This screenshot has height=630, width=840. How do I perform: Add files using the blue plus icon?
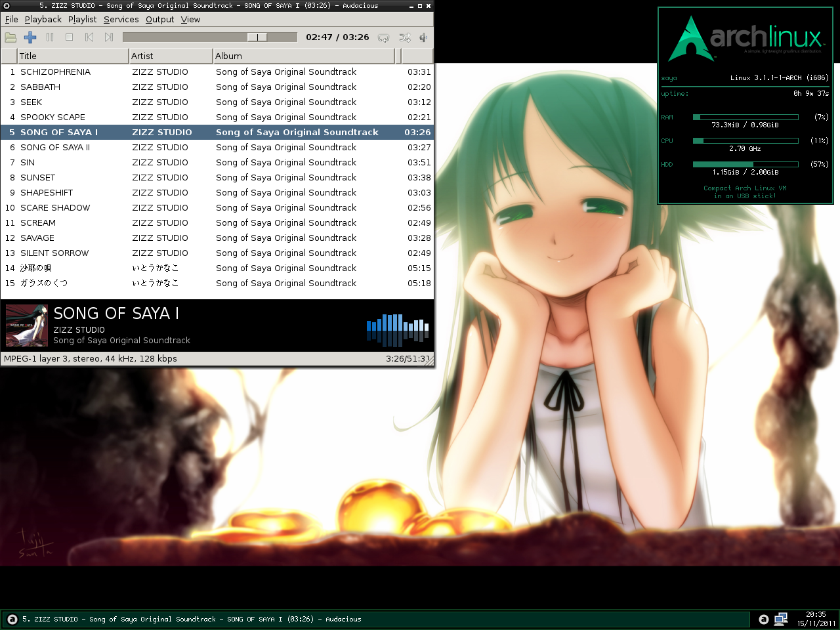[x=30, y=37]
